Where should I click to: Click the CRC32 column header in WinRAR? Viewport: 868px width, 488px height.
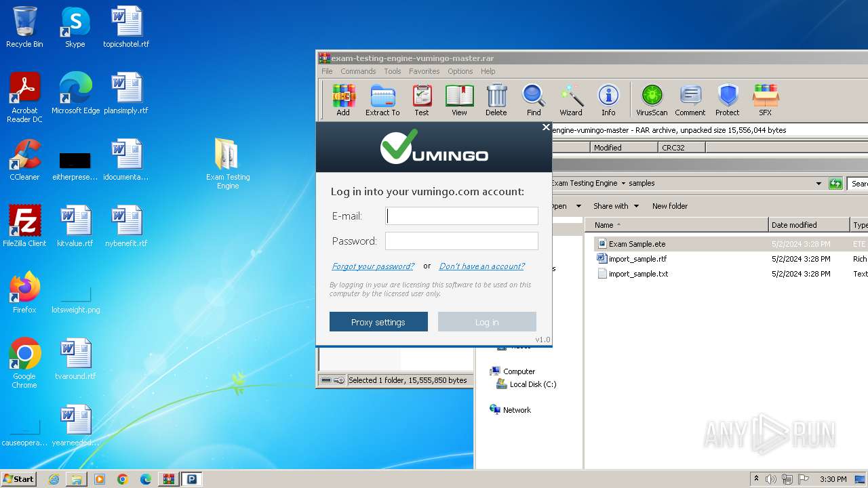[x=682, y=147]
